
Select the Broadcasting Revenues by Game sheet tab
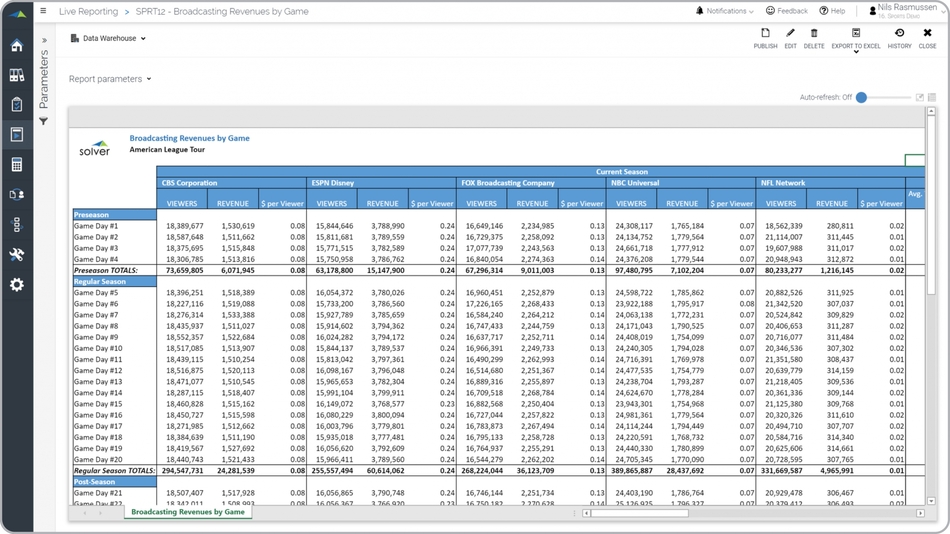pyautogui.click(x=188, y=512)
